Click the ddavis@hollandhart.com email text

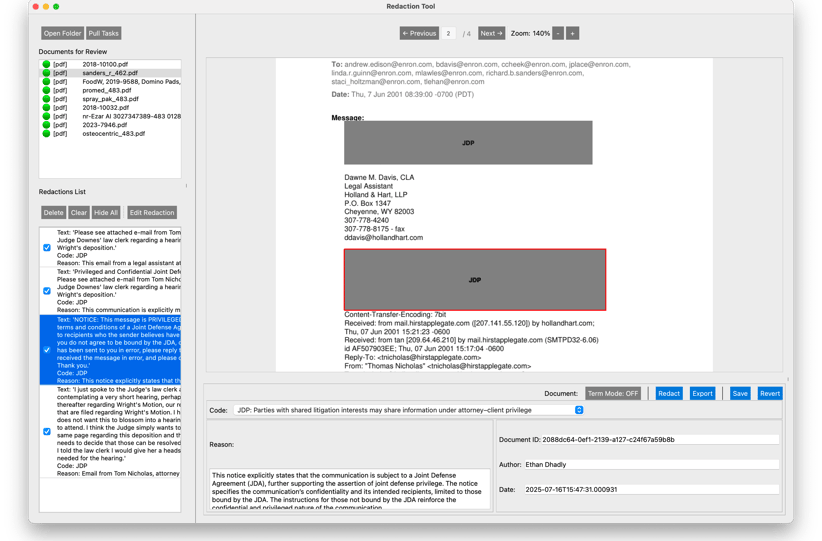384,237
